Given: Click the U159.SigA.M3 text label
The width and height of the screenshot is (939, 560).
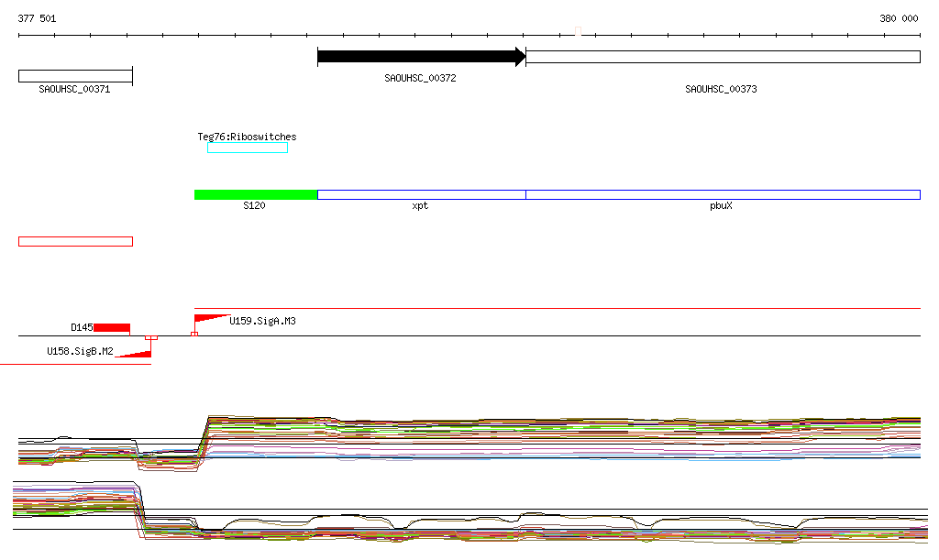Looking at the screenshot, I should tap(262, 321).
